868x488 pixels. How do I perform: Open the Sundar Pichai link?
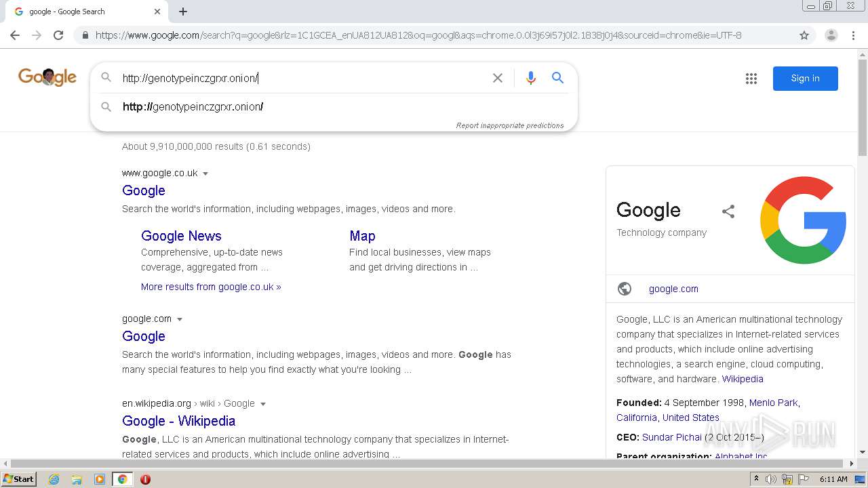672,437
